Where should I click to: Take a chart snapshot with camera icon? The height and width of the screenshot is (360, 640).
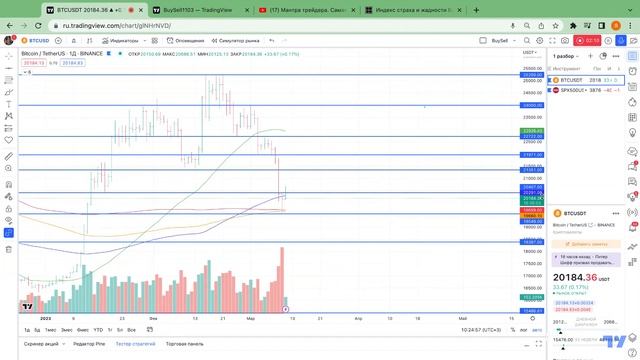tap(565, 40)
